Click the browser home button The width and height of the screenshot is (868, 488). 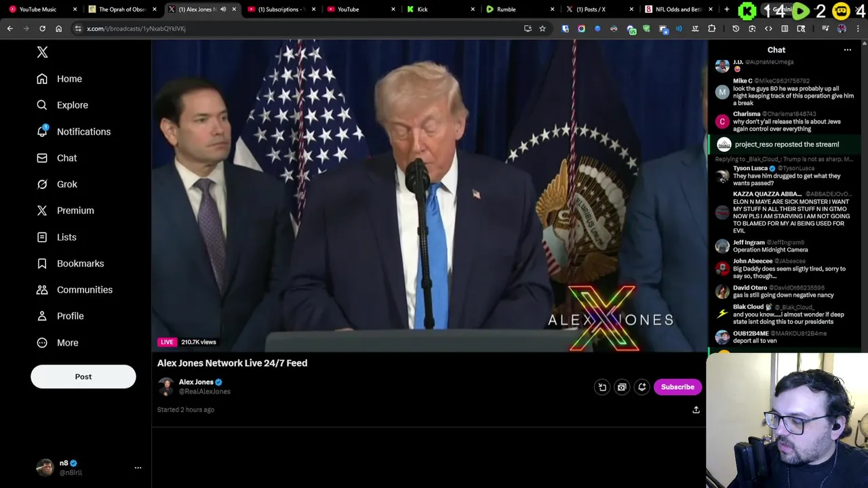58,28
